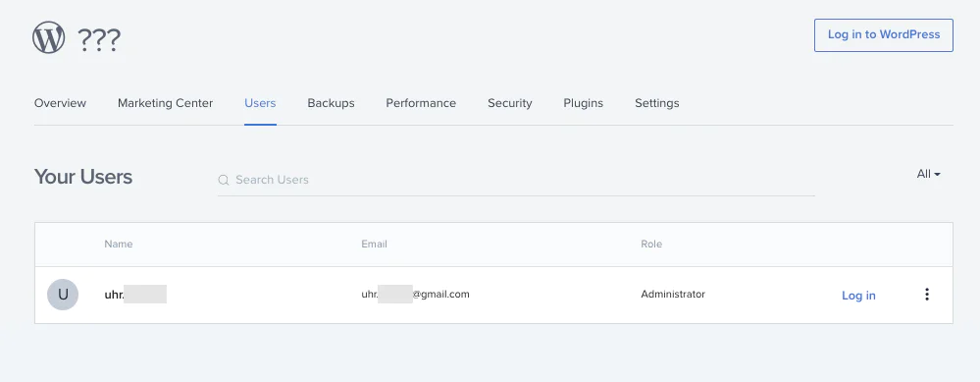Click the username starting with uhr
Viewport: 980px width, 382px height.
(x=135, y=294)
